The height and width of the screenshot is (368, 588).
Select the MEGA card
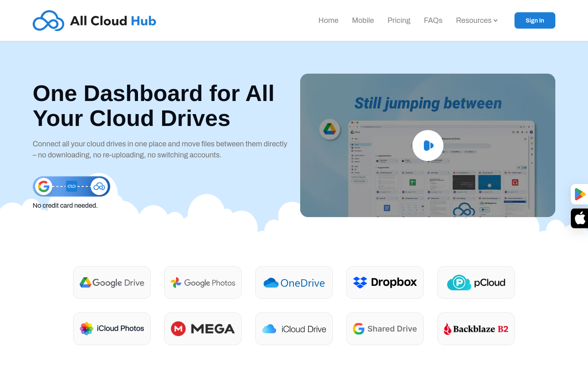(203, 329)
